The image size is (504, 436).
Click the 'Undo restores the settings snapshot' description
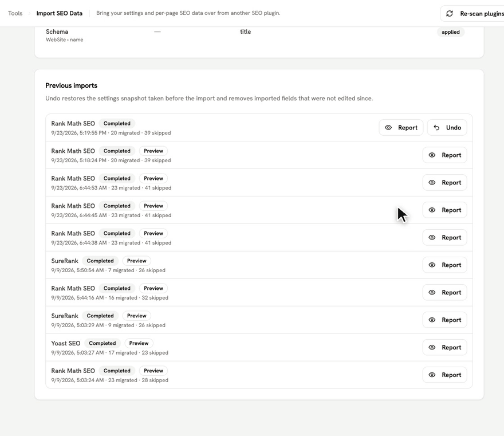[209, 99]
